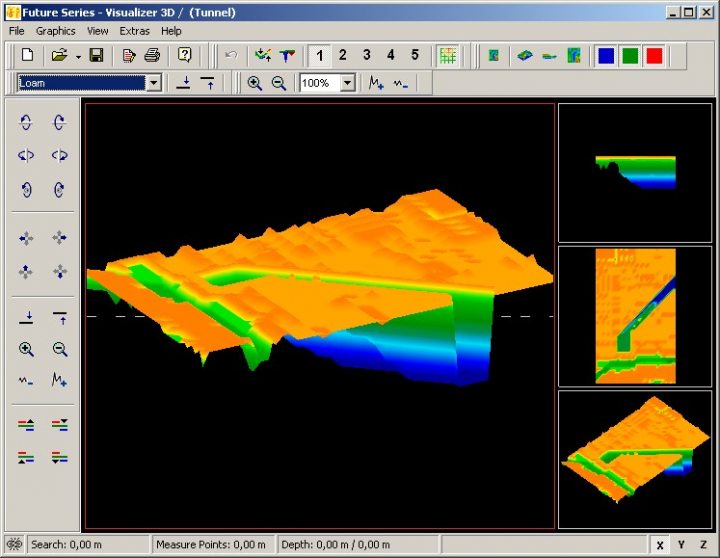The image size is (720, 558).
Task: Click the New document icon
Action: coord(28,56)
